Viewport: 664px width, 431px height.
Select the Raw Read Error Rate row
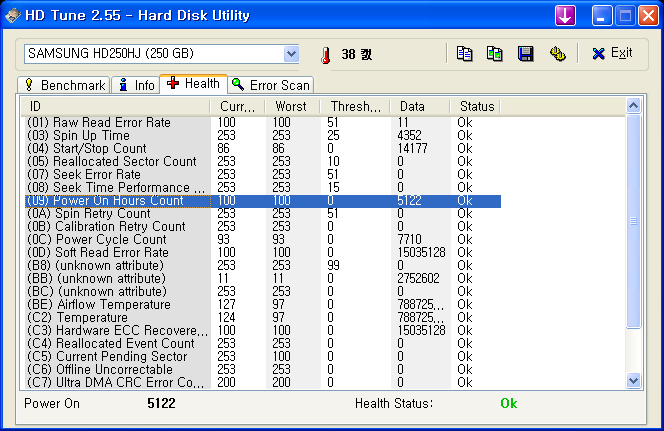click(263, 122)
